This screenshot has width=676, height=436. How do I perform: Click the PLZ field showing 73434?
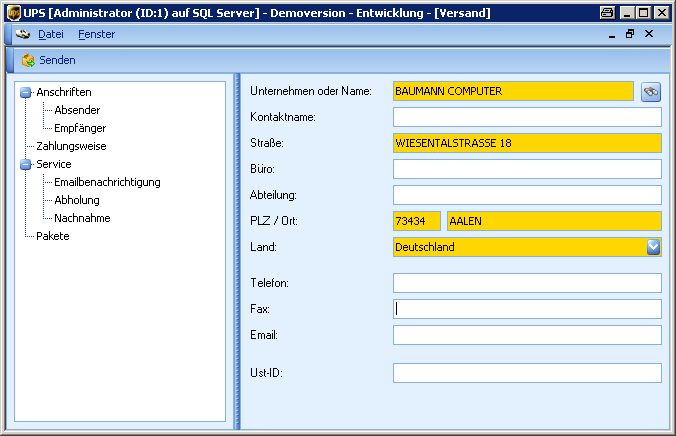coord(416,221)
